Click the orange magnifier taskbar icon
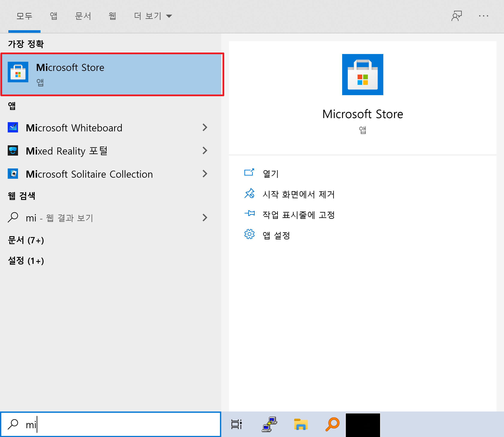 tap(332, 424)
